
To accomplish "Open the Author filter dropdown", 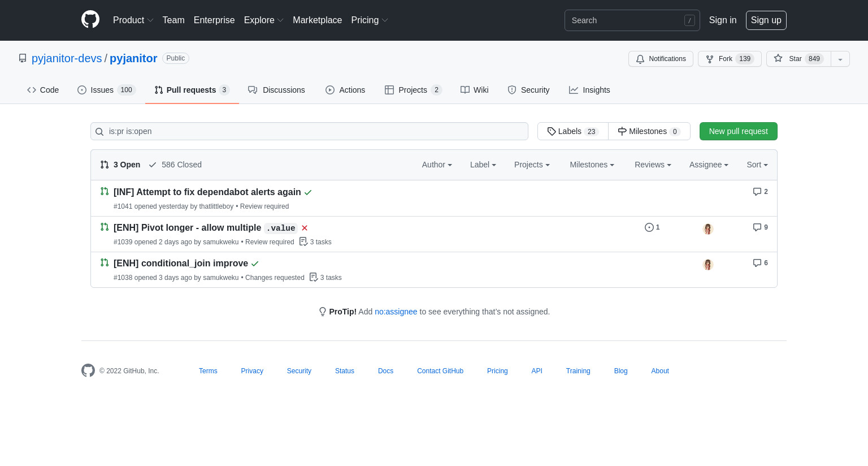I will [x=437, y=165].
